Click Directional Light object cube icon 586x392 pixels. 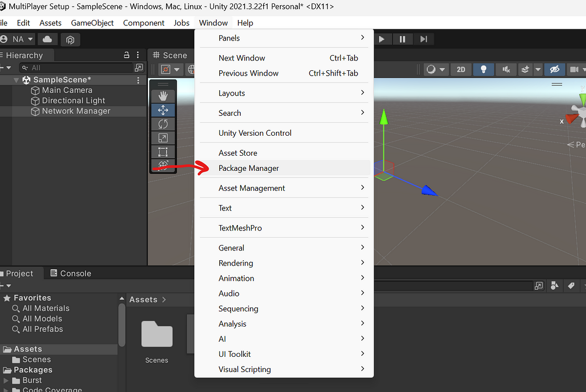pyautogui.click(x=35, y=101)
